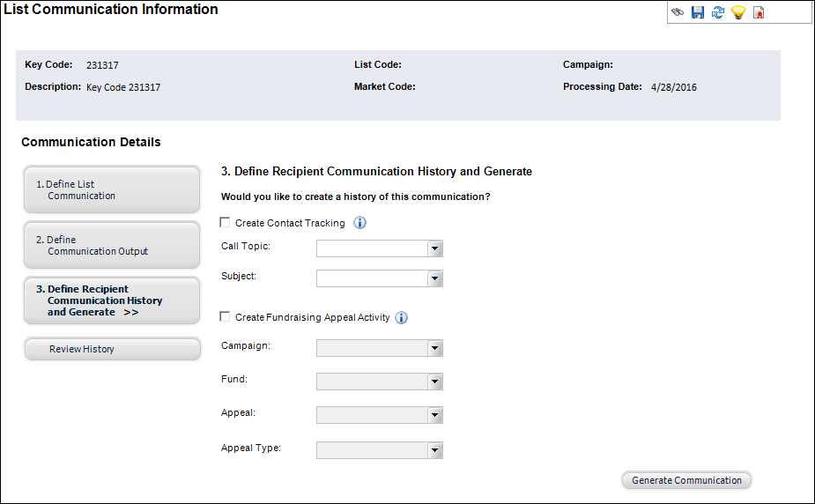The image size is (815, 504).
Task: Click the document with red ribbon icon
Action: point(759,12)
